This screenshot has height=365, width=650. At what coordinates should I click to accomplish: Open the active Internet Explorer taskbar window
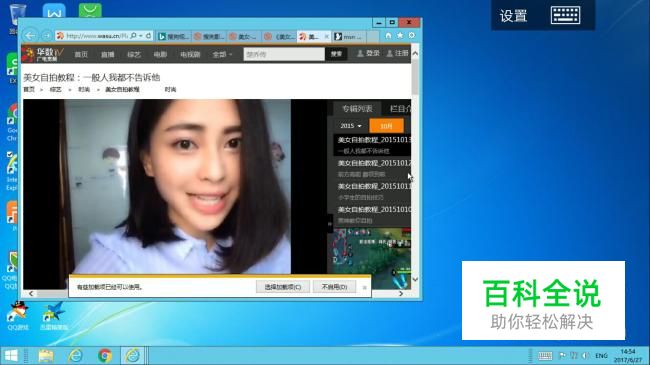pyautogui.click(x=133, y=355)
